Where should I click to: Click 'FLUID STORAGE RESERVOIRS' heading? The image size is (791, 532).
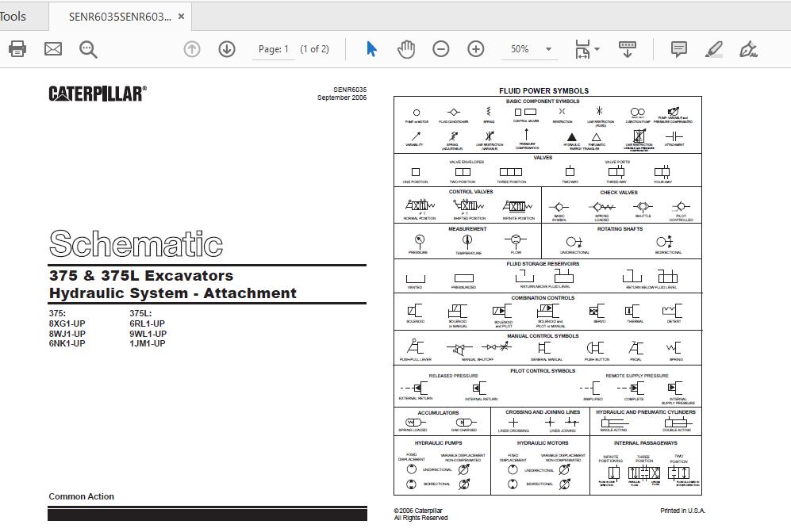(x=543, y=264)
